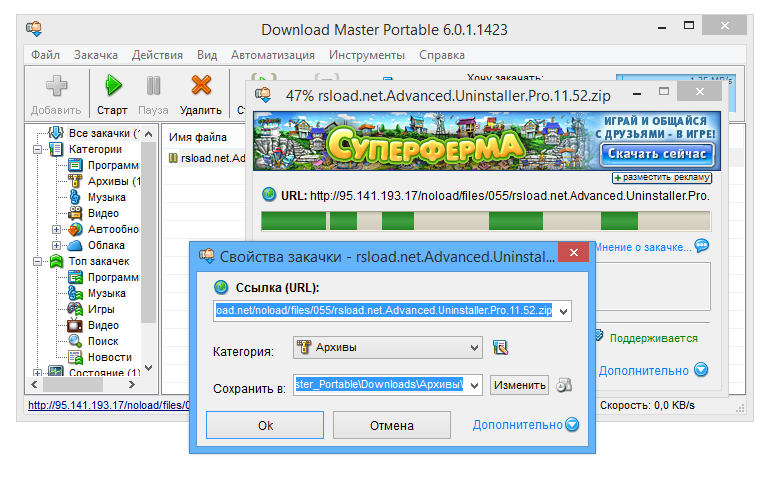Open the Действия menu
The height and width of the screenshot is (493, 778).
pyautogui.click(x=157, y=55)
